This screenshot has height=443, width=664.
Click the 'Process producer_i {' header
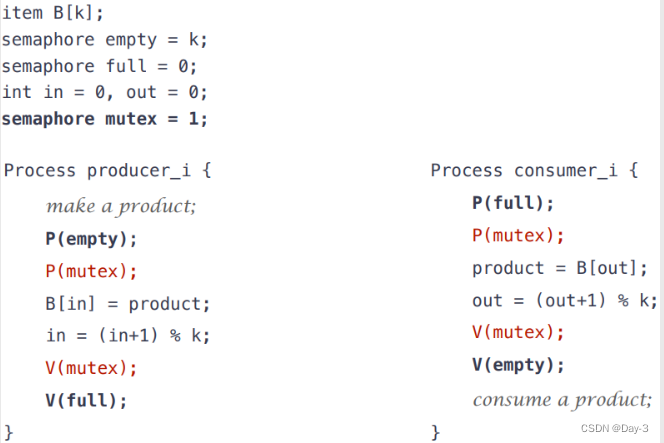coord(108,169)
